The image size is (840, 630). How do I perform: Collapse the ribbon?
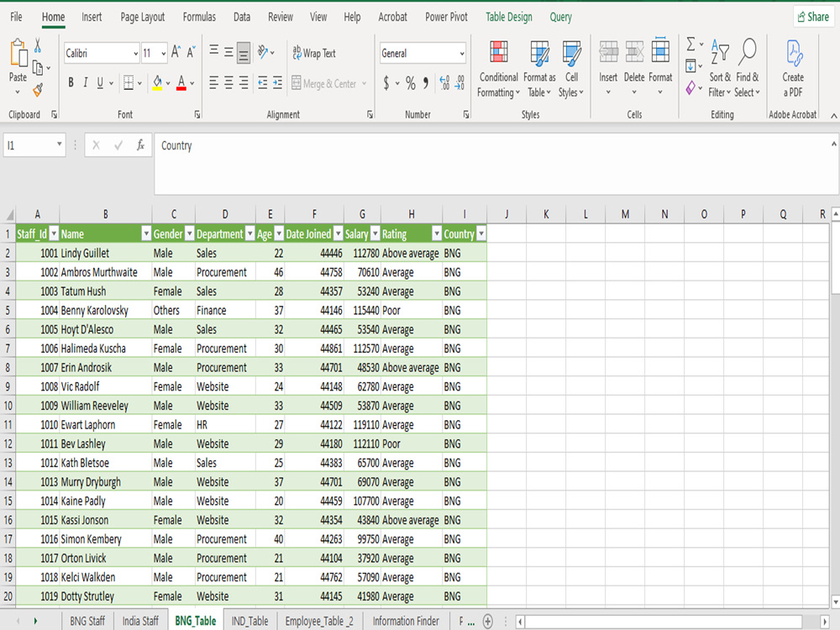(x=833, y=115)
